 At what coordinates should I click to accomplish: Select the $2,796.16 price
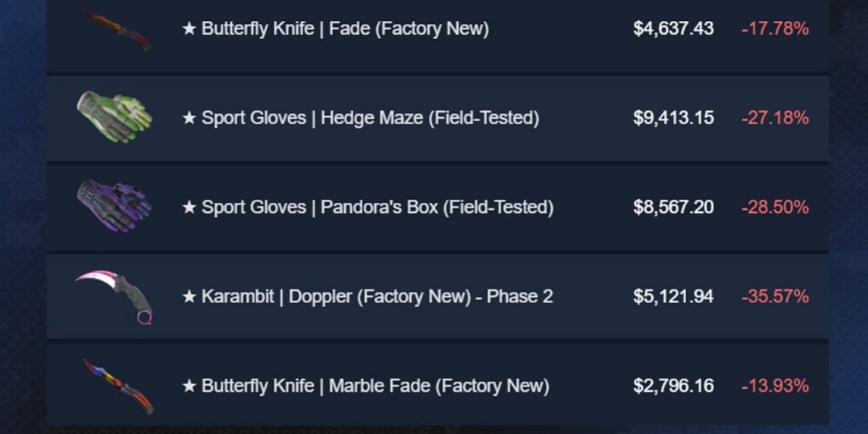click(673, 386)
